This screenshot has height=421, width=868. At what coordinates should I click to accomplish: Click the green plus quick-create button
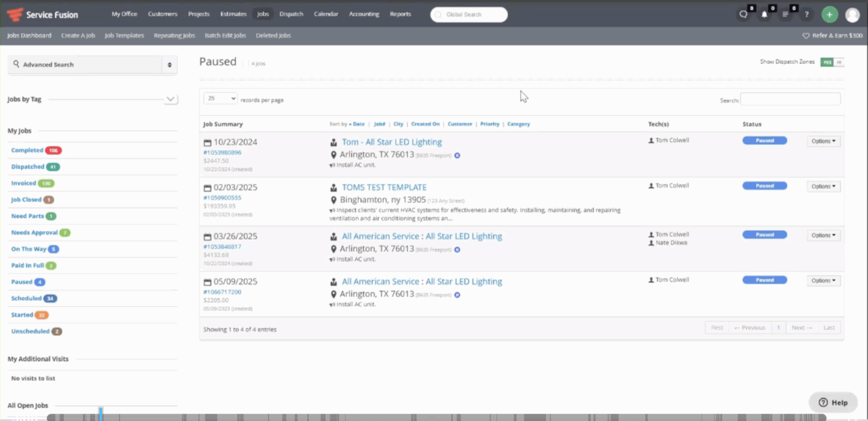click(x=829, y=14)
